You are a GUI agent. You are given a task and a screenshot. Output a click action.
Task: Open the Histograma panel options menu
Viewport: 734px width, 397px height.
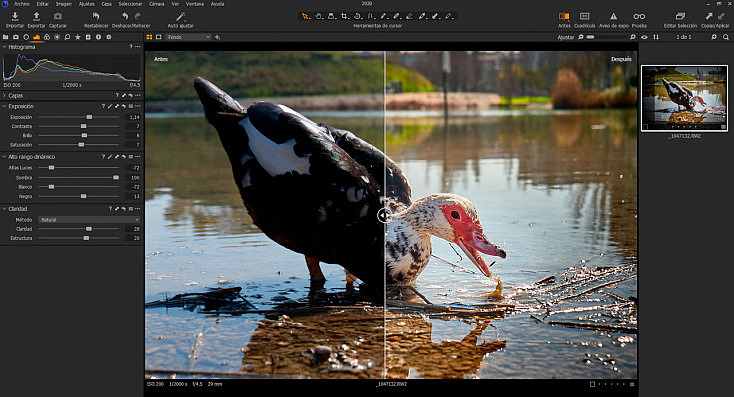point(138,47)
